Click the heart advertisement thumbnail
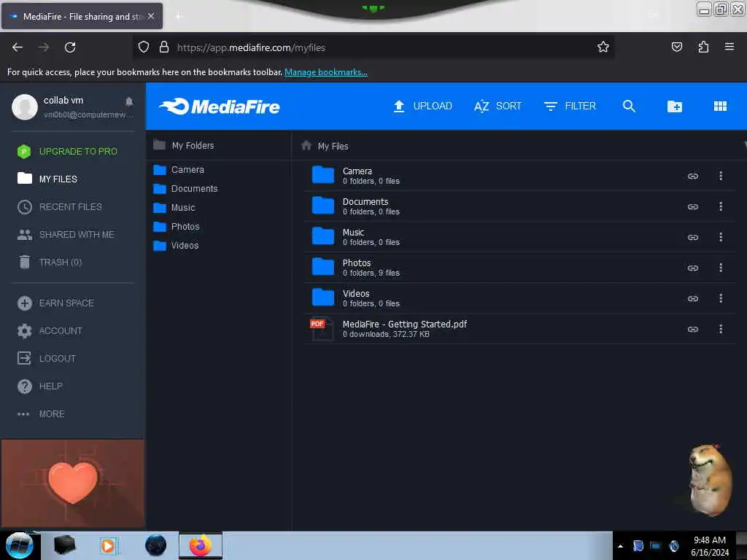Screen dimensions: 747x560 coord(72,483)
